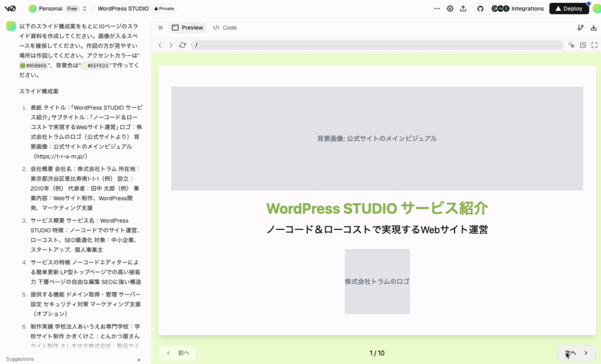Viewport: 601px width, 364px height.
Task: Open preview in new window icon
Action: pos(583,45)
